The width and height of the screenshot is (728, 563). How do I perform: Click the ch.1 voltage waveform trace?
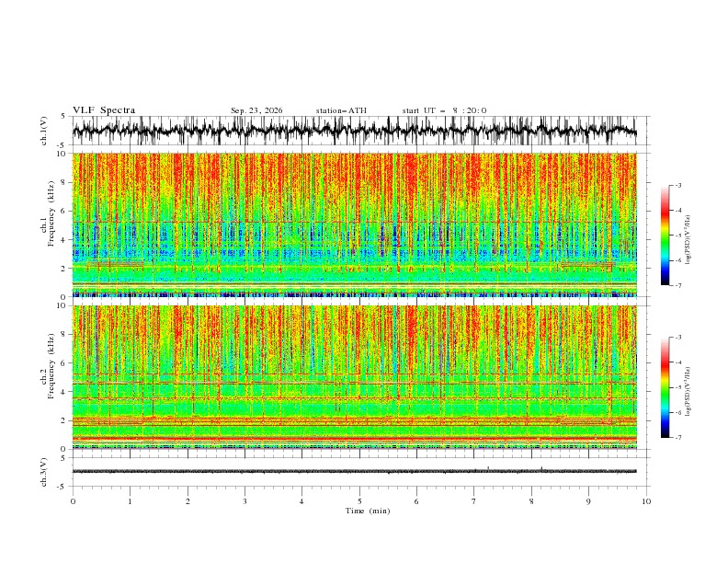pyautogui.click(x=354, y=131)
